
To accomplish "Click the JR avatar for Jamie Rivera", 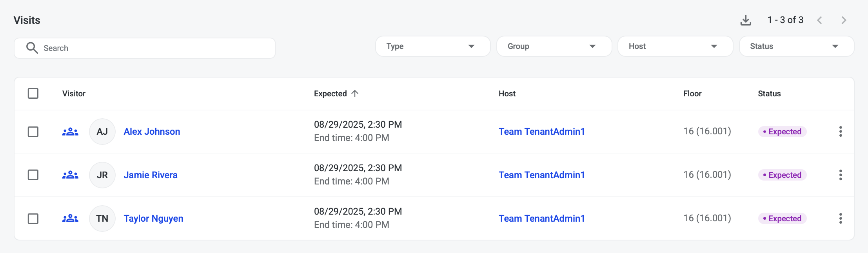I will [x=102, y=175].
